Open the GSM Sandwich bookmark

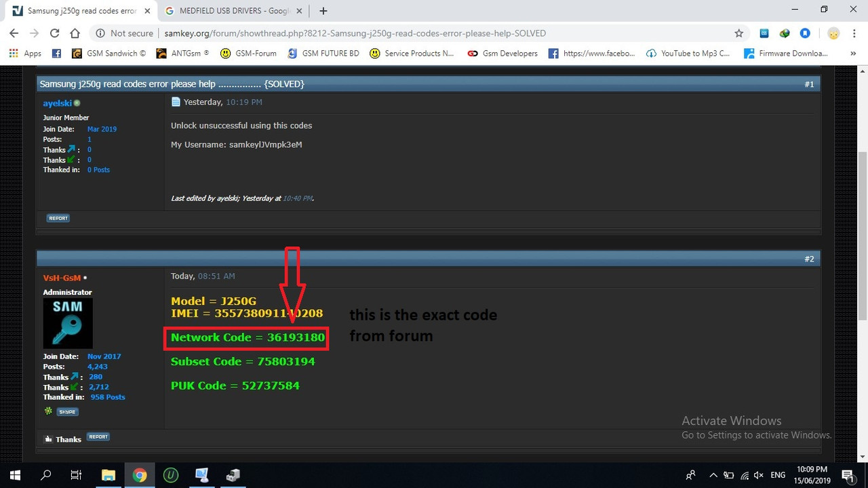[x=108, y=53]
